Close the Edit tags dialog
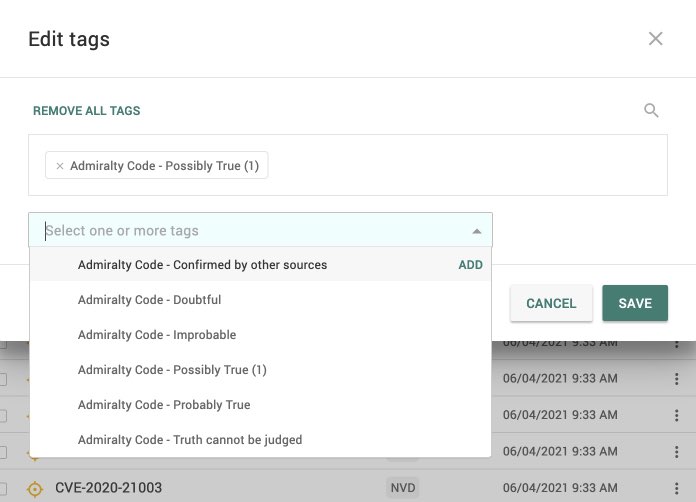This screenshot has height=502, width=696. [655, 39]
